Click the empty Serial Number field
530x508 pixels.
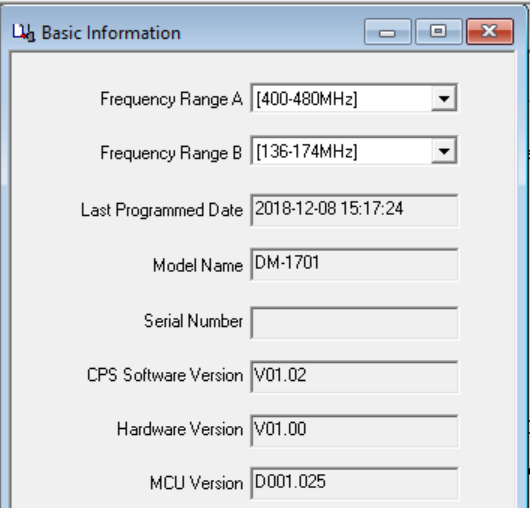click(x=354, y=323)
